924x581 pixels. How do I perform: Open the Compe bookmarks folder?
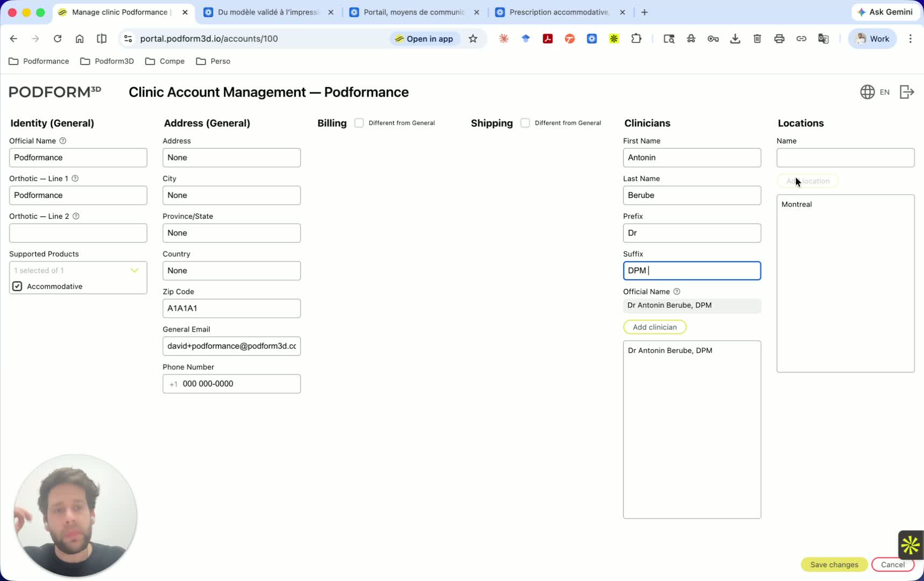click(x=165, y=61)
